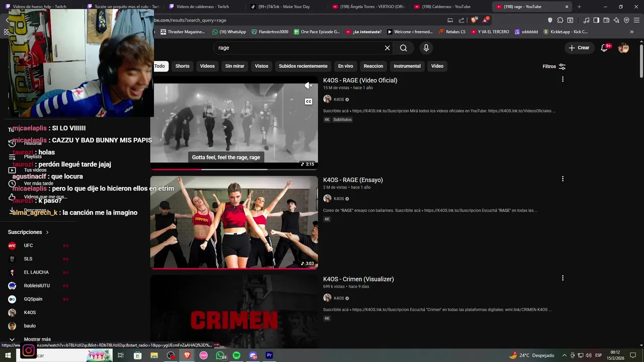Open YouTube notifications bell
Viewport: 644px width, 362px height.
click(x=605, y=48)
